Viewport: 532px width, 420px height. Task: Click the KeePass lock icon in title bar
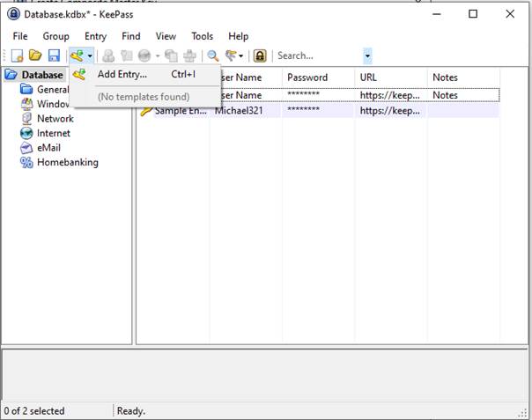coord(14,14)
